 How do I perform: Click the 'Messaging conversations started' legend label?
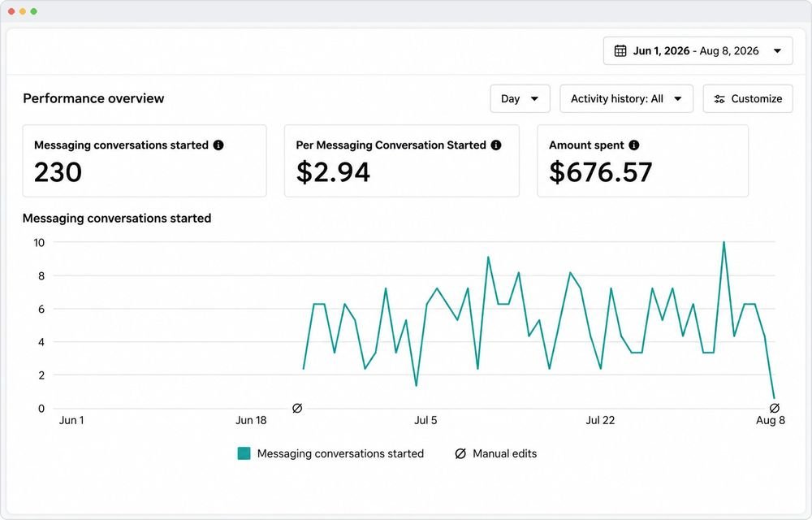pos(340,453)
